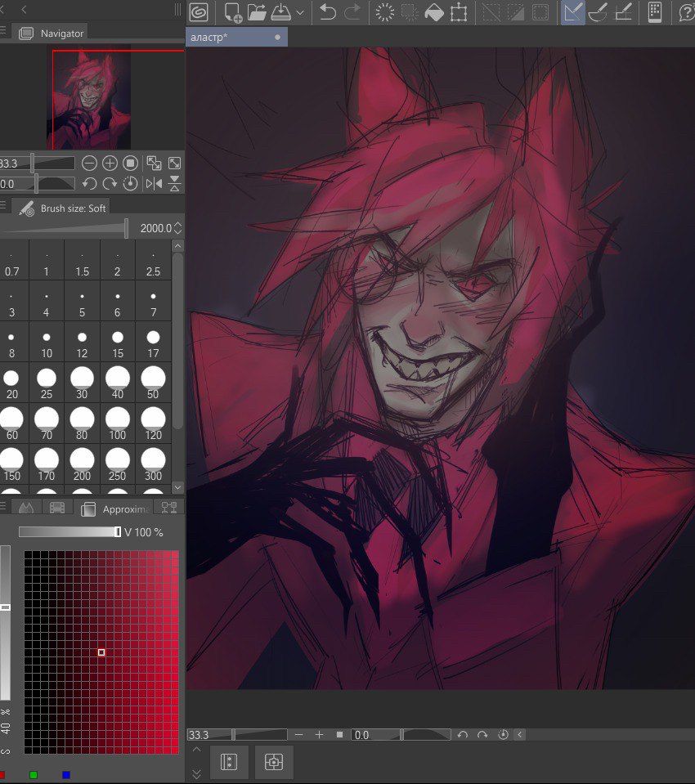Viewport: 695px width, 784px height.
Task: Toggle vertical flip in the Navigator
Action: point(174,184)
